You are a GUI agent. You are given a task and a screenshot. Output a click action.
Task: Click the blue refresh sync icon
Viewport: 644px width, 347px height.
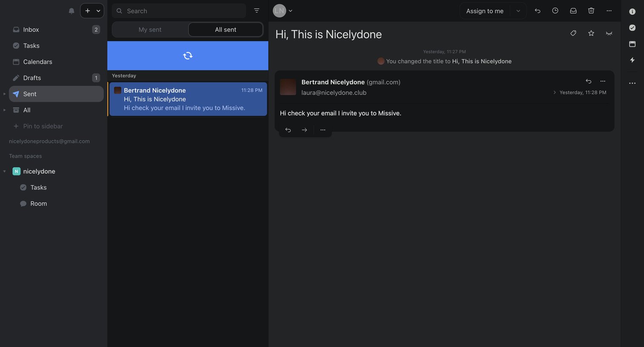[x=188, y=55]
